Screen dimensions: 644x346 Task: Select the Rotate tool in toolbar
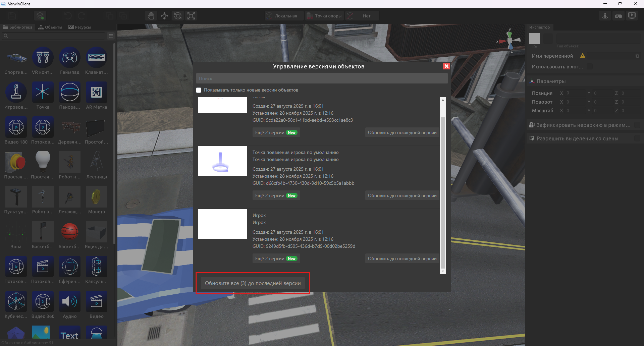(178, 16)
